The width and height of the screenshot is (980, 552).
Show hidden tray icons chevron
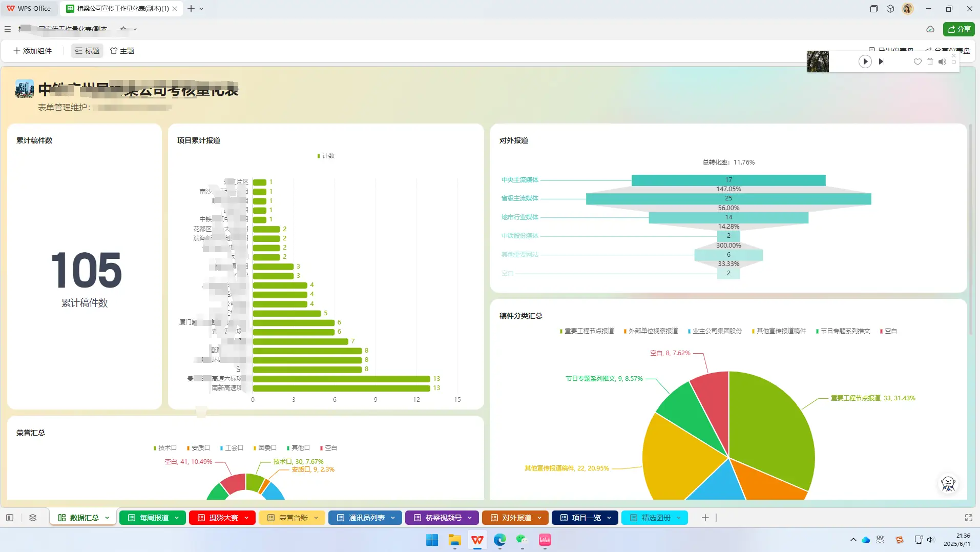tap(853, 540)
